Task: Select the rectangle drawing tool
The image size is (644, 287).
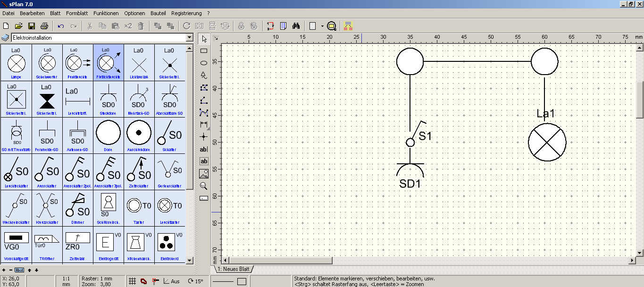Action: (204, 51)
